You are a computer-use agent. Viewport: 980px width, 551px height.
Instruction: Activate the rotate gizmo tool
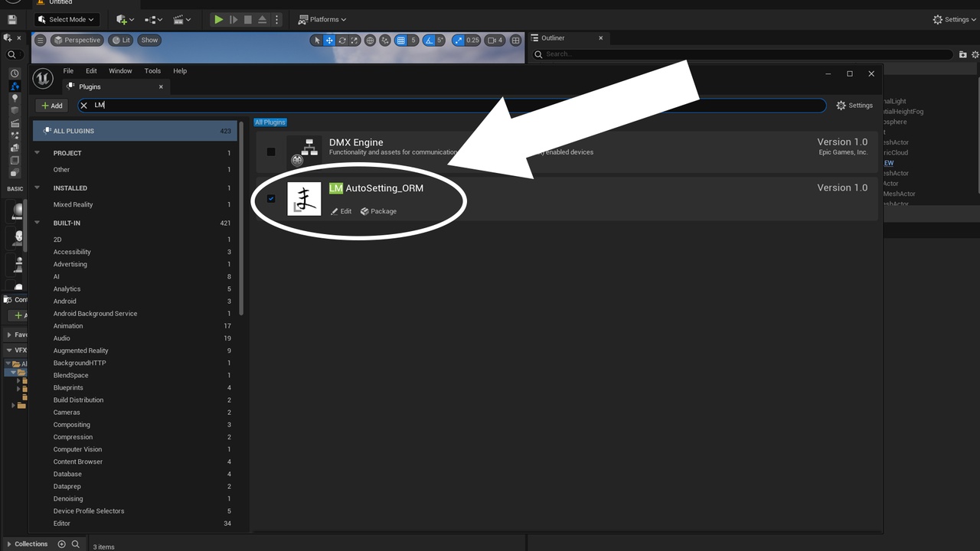tap(342, 41)
